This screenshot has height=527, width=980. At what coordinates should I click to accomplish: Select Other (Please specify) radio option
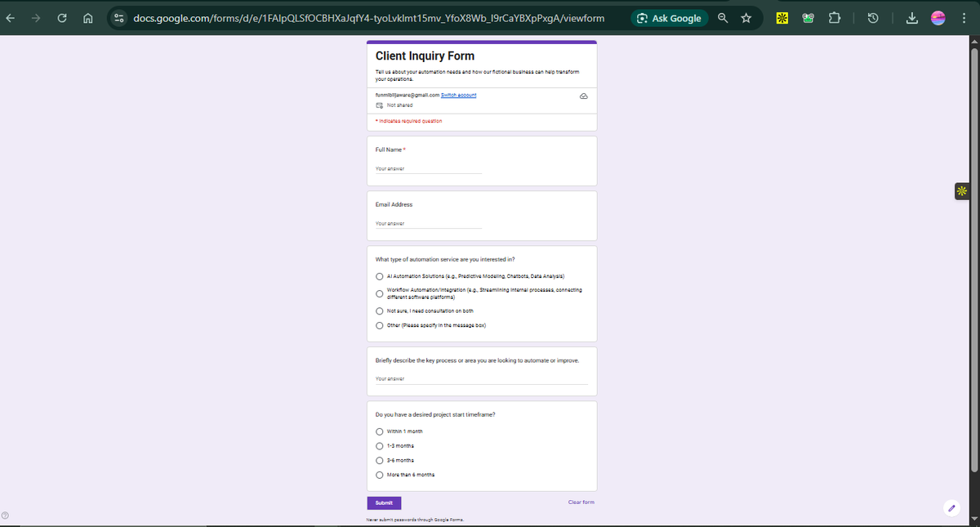coord(380,325)
